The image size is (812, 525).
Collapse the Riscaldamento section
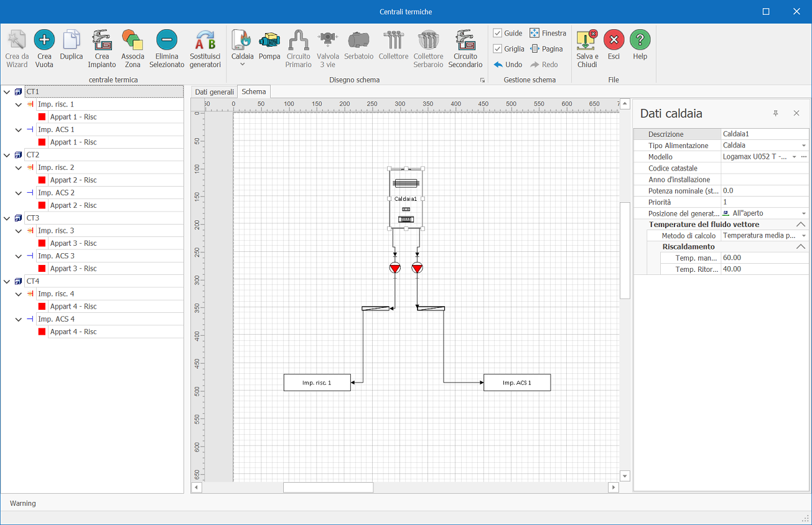pos(801,247)
